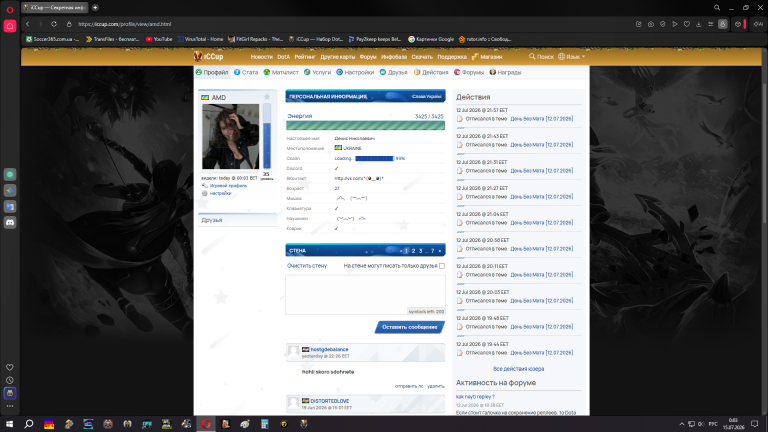Open Скачать in the top menu
Image resolution: width=768 pixels, height=432 pixels.
pos(422,57)
